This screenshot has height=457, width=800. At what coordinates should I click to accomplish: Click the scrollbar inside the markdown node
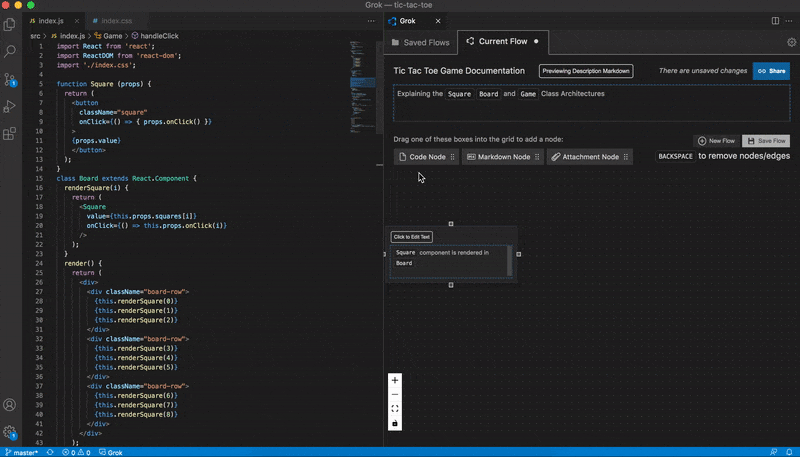pyautogui.click(x=509, y=261)
